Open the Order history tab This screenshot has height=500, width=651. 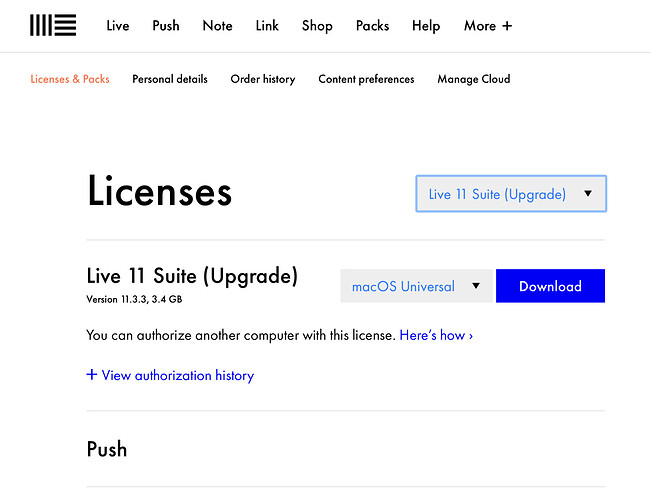pyautogui.click(x=263, y=79)
